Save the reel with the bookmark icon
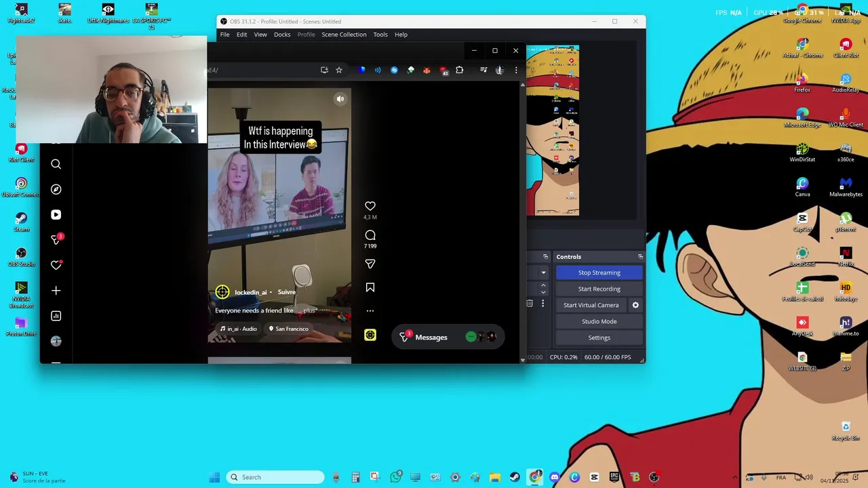Screen dimensions: 868x488 pyautogui.click(x=370, y=287)
